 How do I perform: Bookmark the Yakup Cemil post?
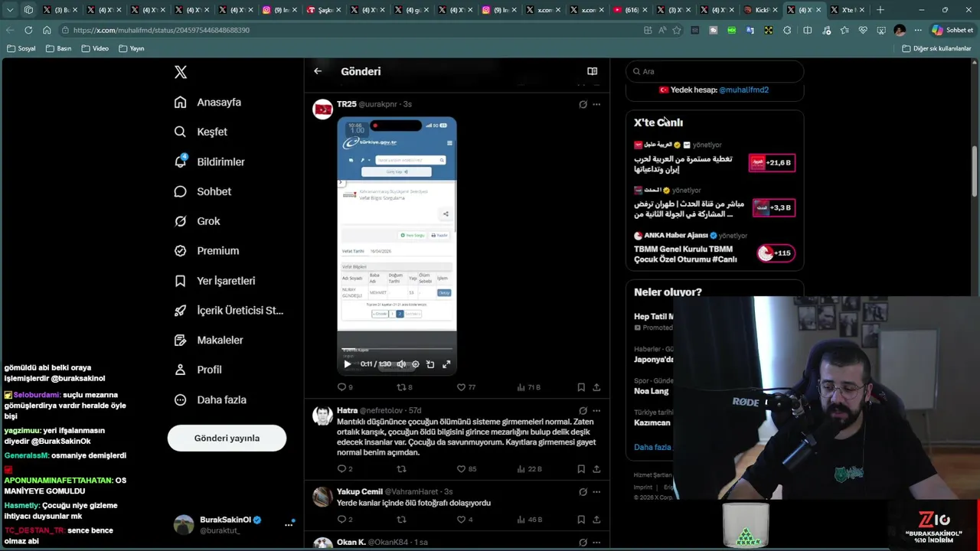[x=581, y=520]
